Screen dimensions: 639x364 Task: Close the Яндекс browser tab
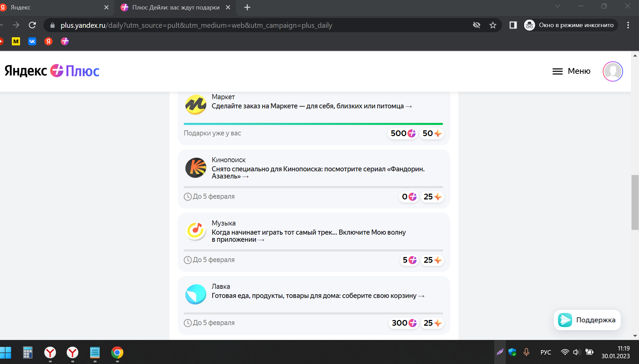(106, 7)
